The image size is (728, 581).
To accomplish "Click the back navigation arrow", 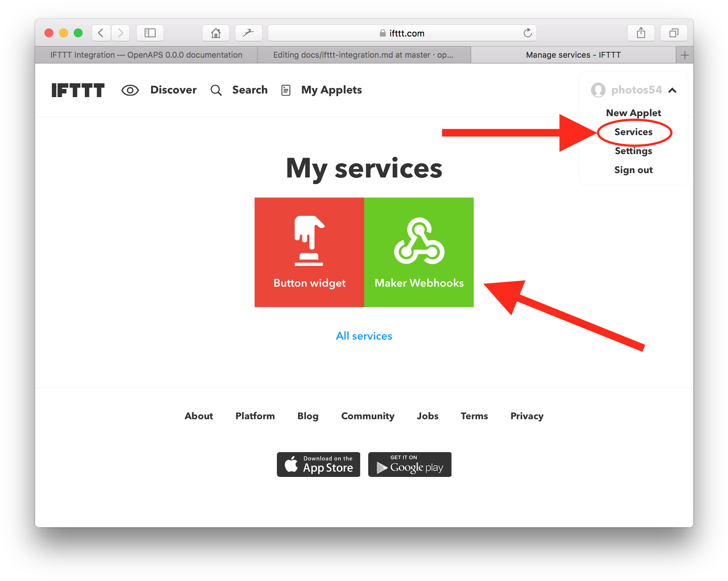I will [x=101, y=33].
